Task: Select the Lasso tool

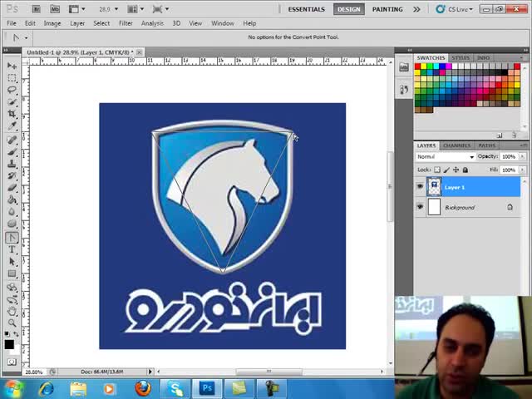Action: pyautogui.click(x=12, y=90)
